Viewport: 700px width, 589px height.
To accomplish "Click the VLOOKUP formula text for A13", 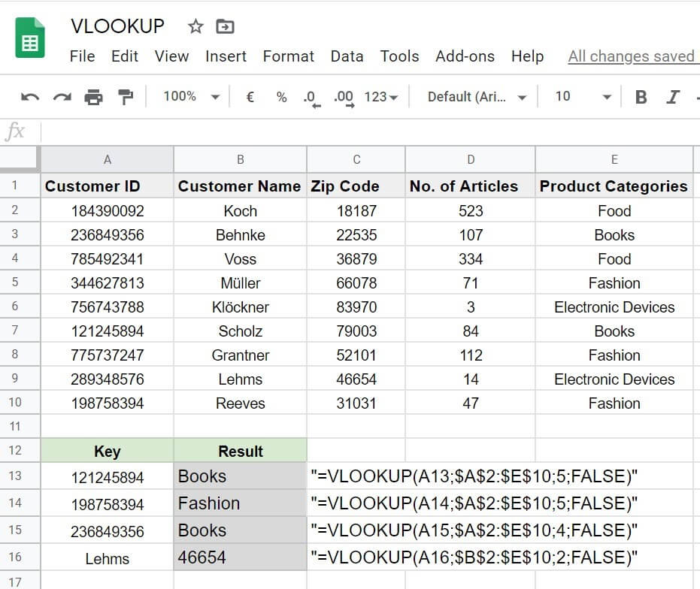I will pyautogui.click(x=474, y=476).
